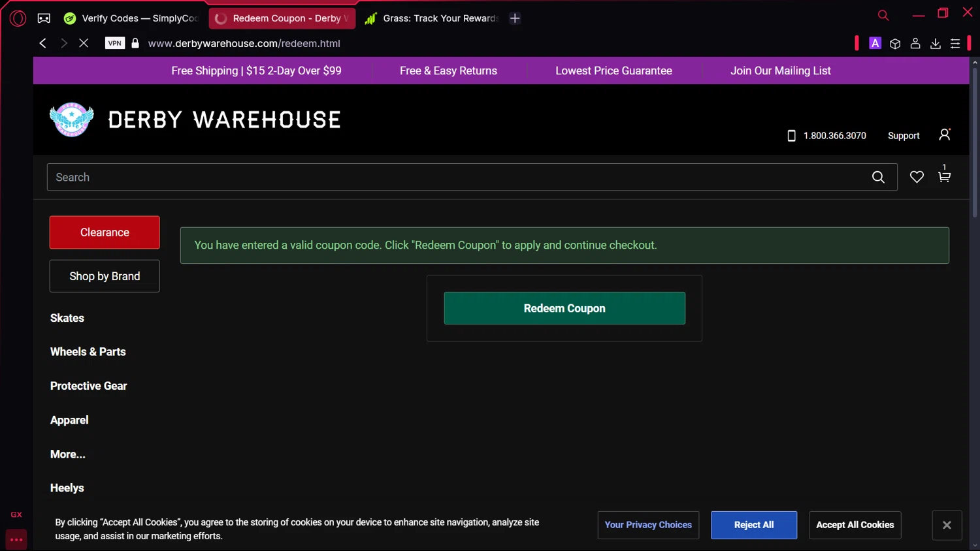Click Join Our Mailing List
Image resolution: width=980 pixels, height=551 pixels.
coord(781,71)
